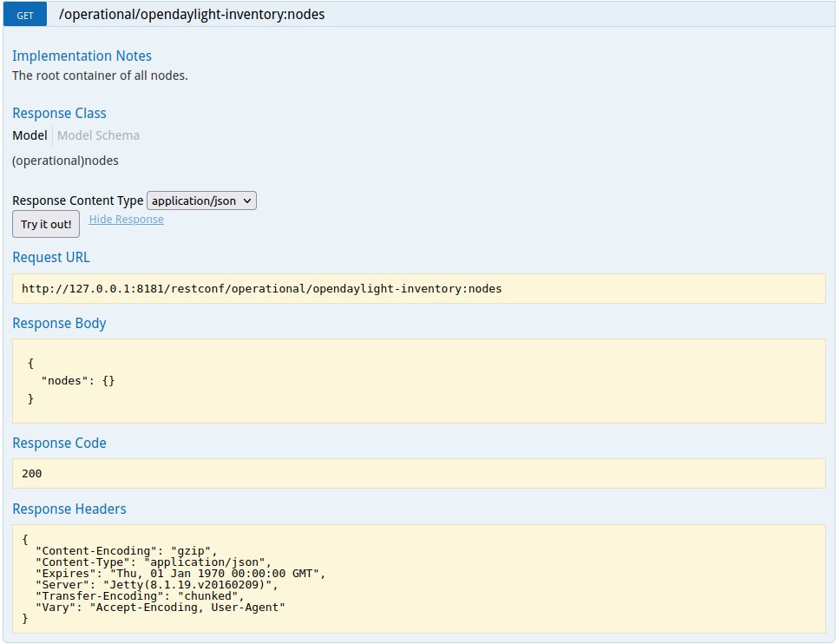The width and height of the screenshot is (839, 644).
Task: Click the Response Headers JSON block
Action: [x=418, y=578]
